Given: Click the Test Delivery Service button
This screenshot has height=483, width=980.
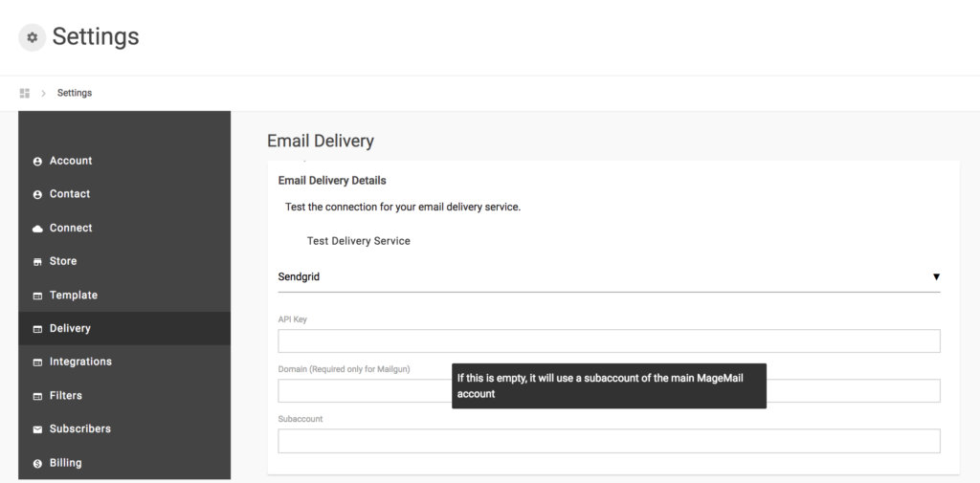Looking at the screenshot, I should [x=358, y=241].
